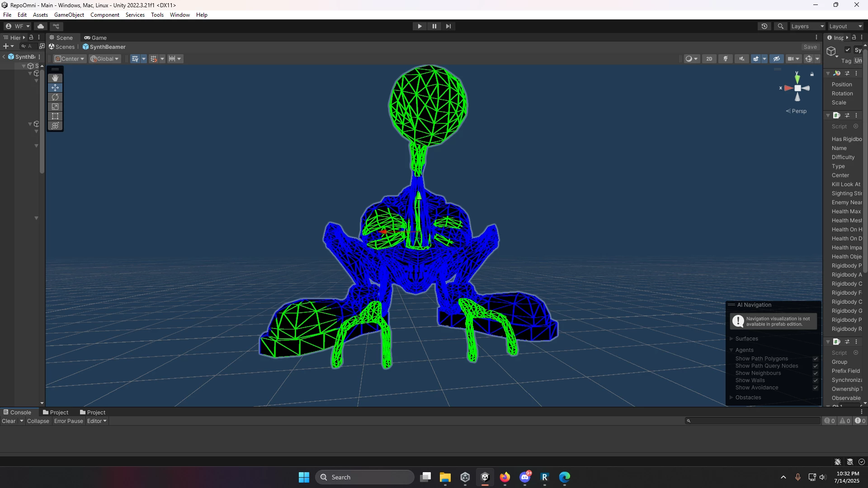Open Firefox from the taskbar

505,477
